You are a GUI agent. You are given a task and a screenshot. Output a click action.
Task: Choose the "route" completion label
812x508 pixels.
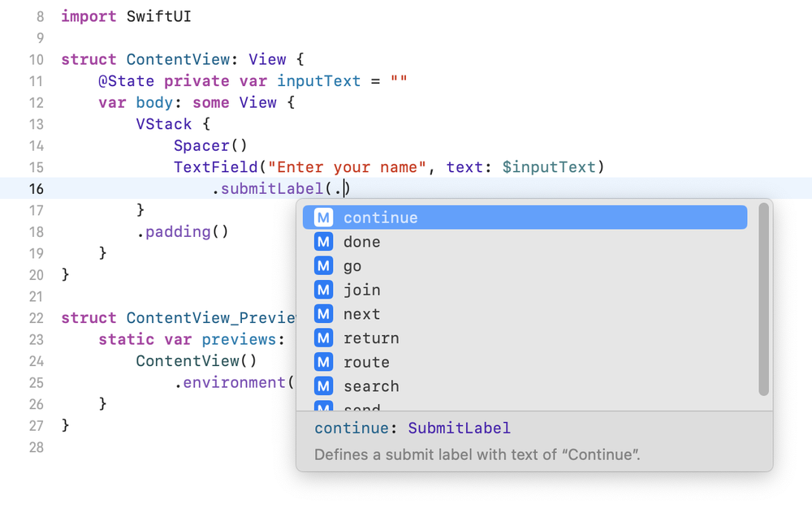[x=366, y=362]
